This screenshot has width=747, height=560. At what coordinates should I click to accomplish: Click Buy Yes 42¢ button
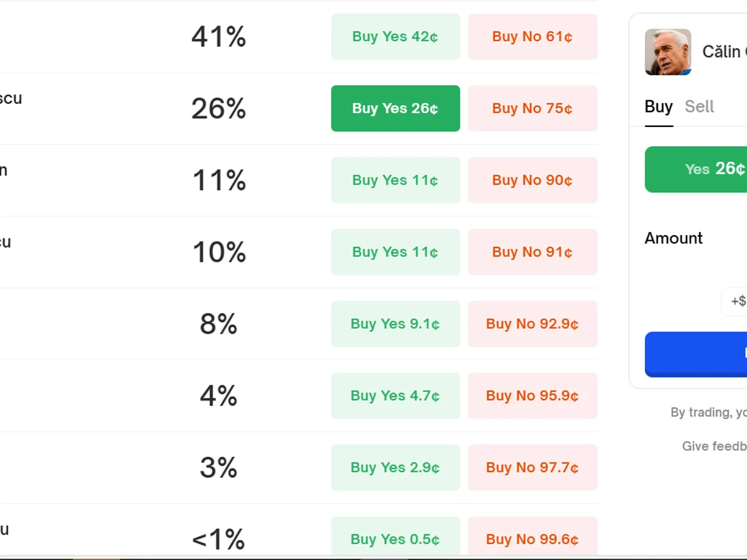[395, 37]
